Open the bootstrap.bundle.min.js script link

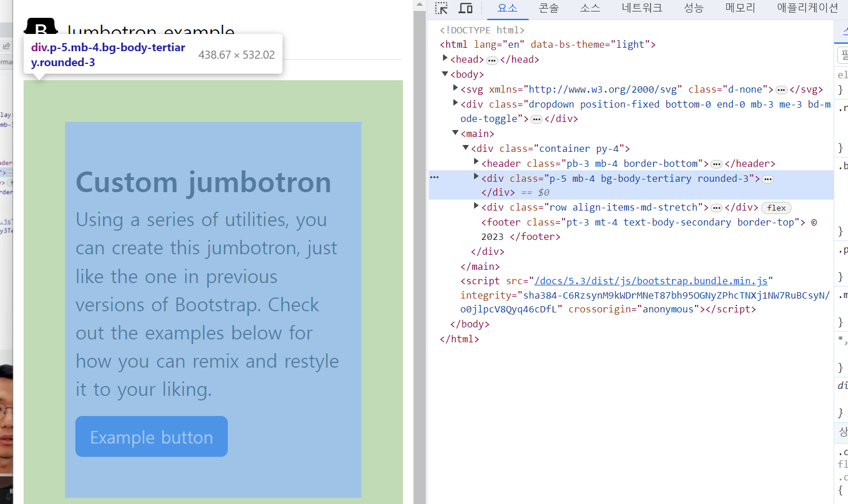(x=651, y=281)
